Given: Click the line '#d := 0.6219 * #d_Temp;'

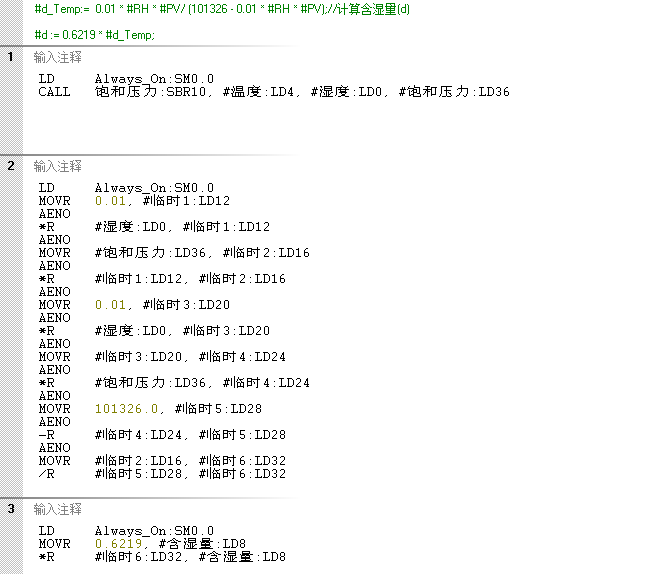Looking at the screenshot, I should pyautogui.click(x=95, y=35).
